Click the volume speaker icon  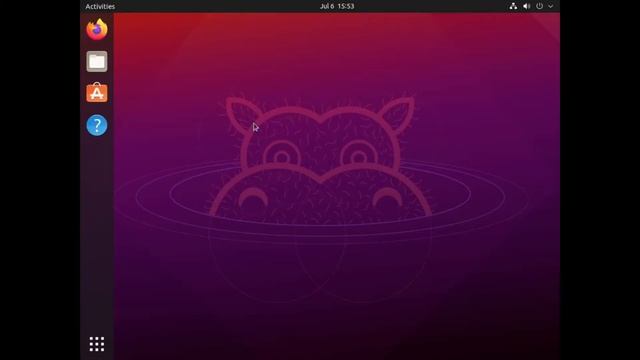[527, 6]
